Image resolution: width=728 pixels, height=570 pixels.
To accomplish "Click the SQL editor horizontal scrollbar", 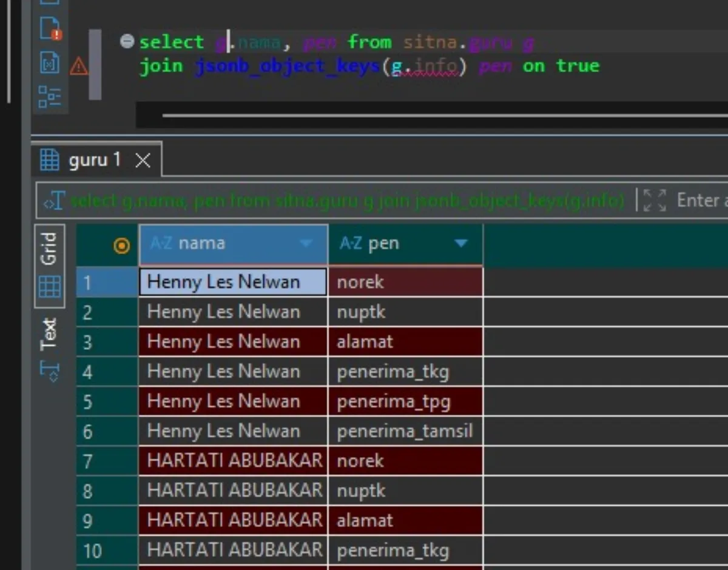I will click(445, 115).
